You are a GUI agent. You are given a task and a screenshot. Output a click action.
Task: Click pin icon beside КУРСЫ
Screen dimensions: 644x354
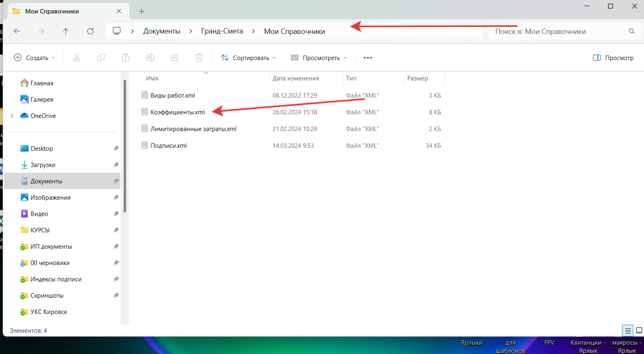click(x=116, y=230)
